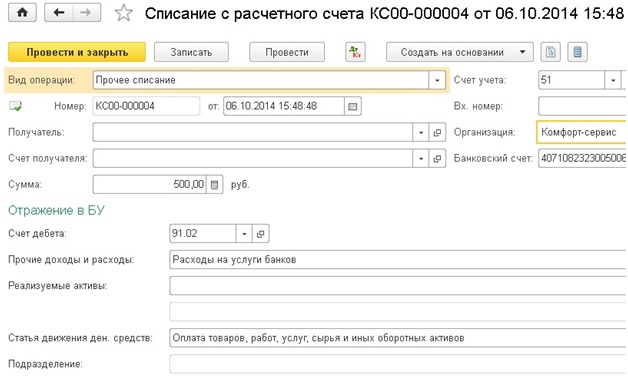
Task: Click the empty Получатель input field
Action: 253,132
